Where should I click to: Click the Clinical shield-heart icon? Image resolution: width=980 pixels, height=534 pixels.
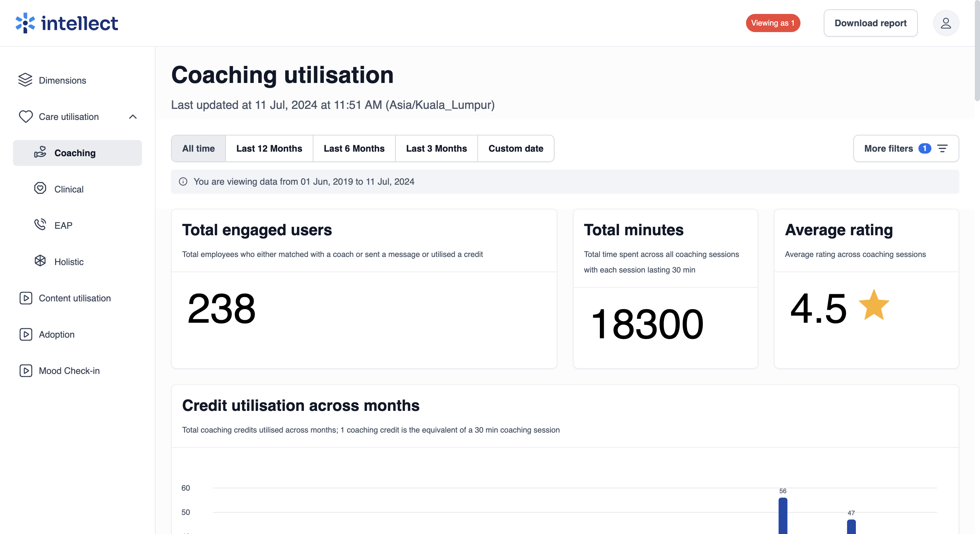pos(40,189)
